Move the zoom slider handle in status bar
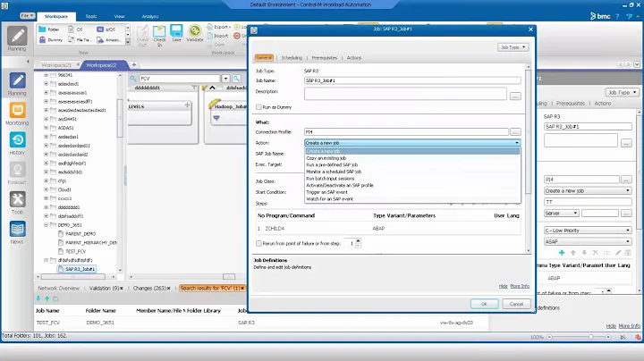 (x=590, y=337)
